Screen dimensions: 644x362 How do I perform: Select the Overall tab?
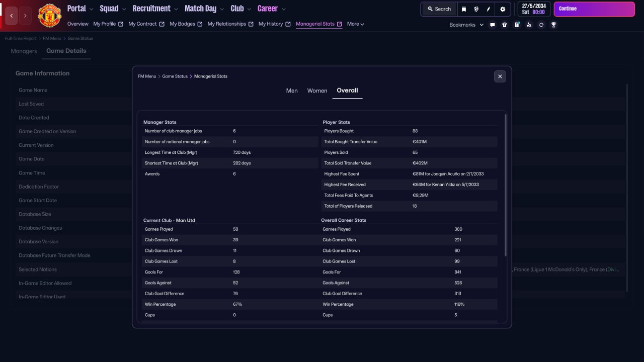(x=347, y=90)
